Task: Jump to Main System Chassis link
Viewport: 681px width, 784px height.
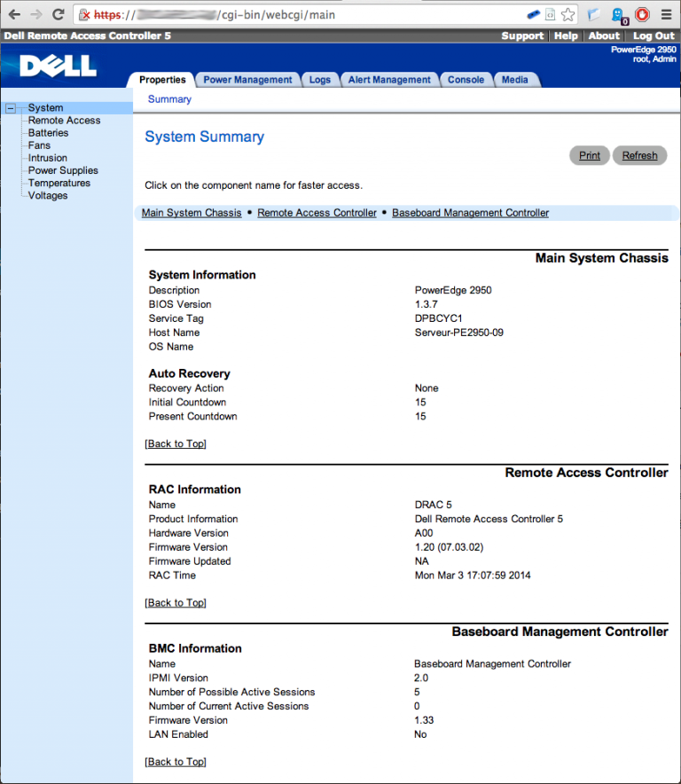Action: point(192,213)
